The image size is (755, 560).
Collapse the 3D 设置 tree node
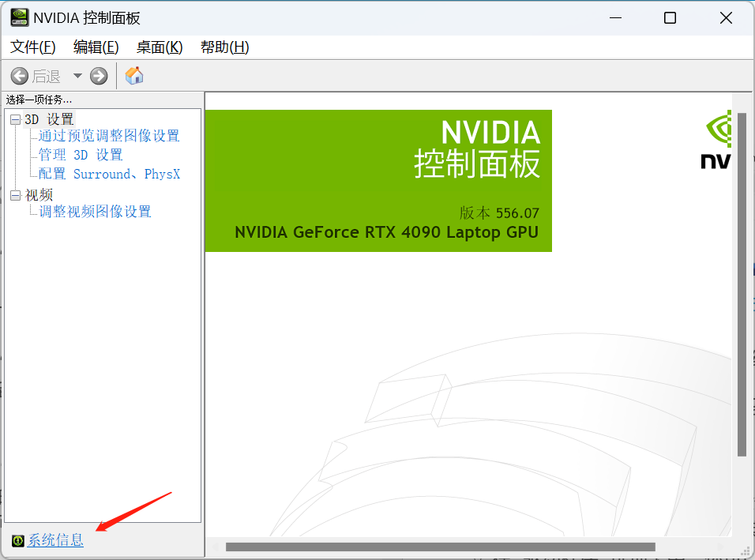coord(16,119)
